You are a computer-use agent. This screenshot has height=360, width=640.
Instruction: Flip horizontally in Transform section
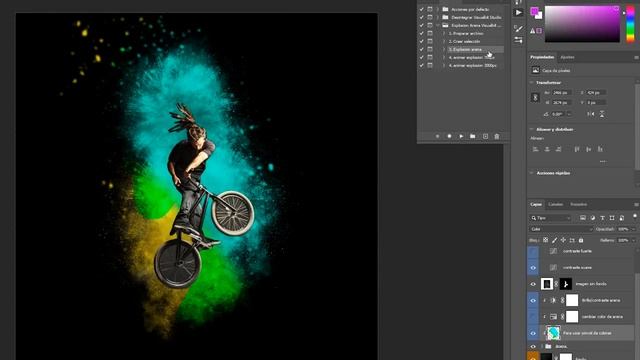(591, 114)
